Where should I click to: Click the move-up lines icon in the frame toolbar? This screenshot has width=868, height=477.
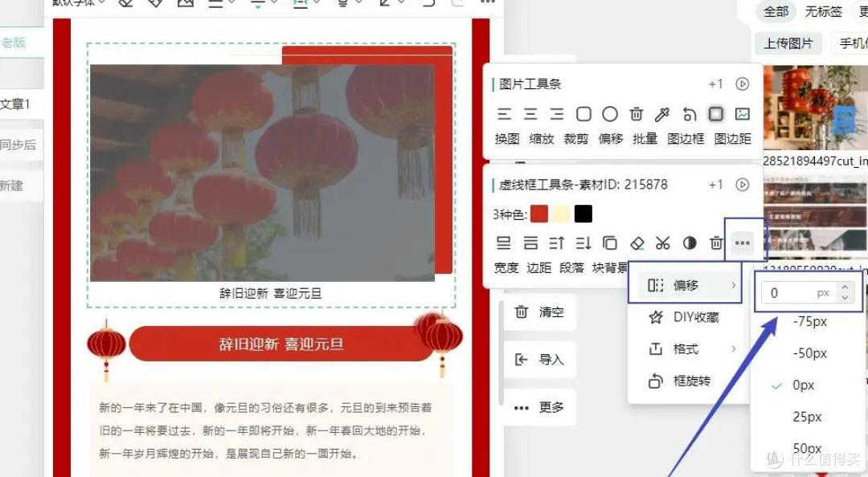557,243
